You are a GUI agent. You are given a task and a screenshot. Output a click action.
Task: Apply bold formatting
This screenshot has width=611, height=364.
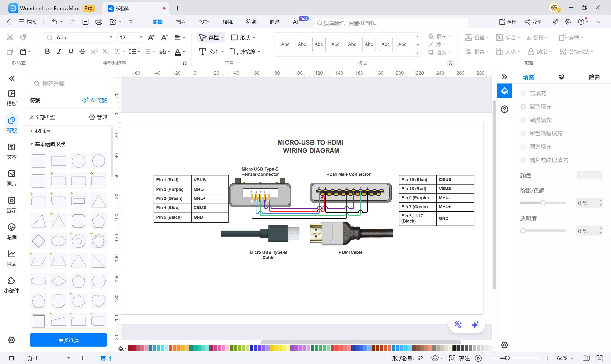click(47, 51)
